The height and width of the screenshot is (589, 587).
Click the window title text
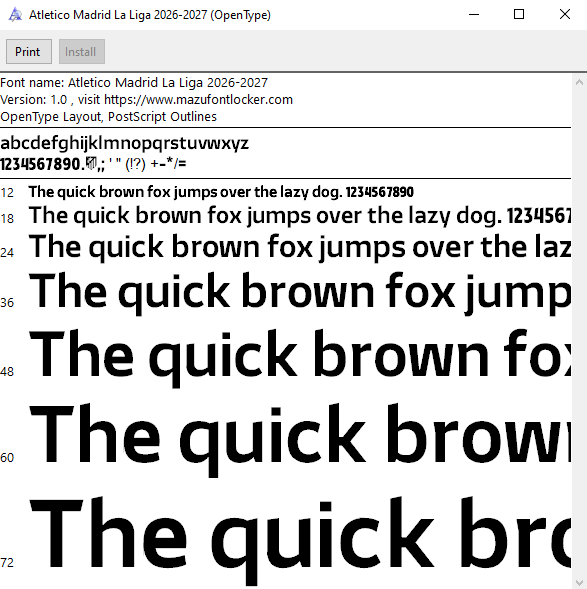150,15
